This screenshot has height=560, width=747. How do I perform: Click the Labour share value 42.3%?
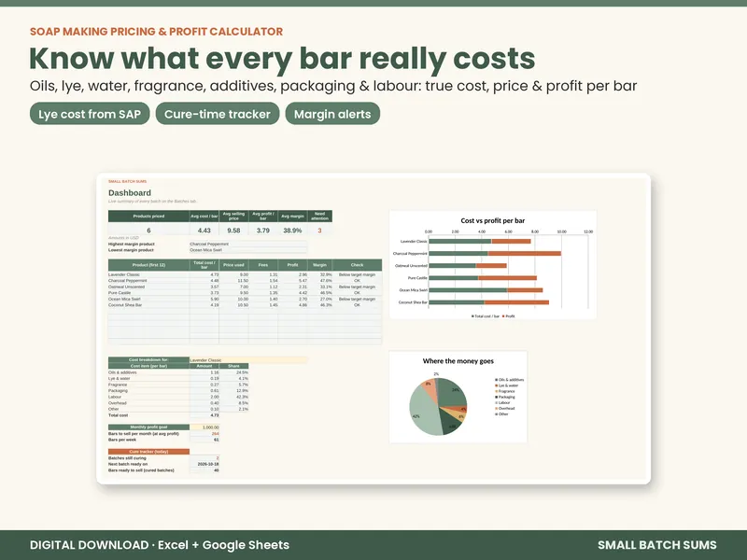tap(234, 397)
